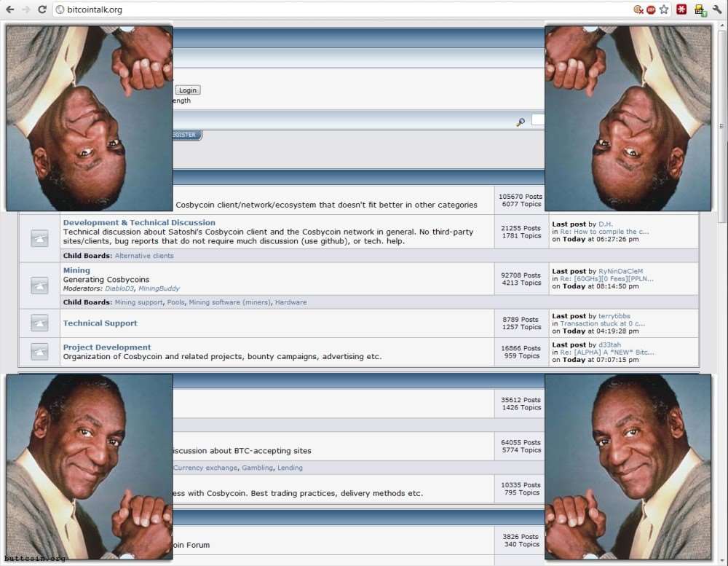Image resolution: width=728 pixels, height=566 pixels.
Task: Open 'Re: [60GHs][0 Fees][PPLN...' thread
Action: [606, 279]
